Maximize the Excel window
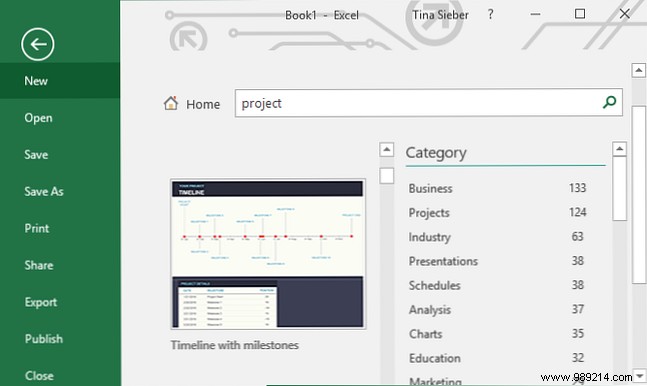The height and width of the screenshot is (386, 647). click(x=580, y=14)
